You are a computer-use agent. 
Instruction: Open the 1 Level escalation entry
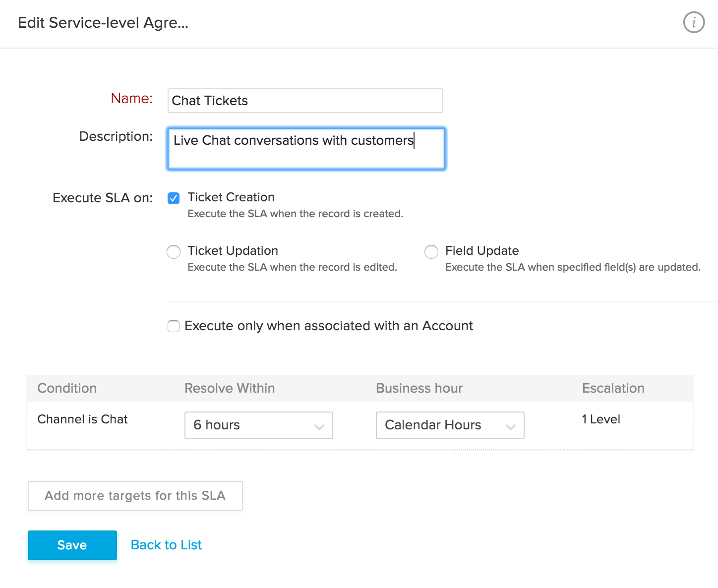click(601, 419)
